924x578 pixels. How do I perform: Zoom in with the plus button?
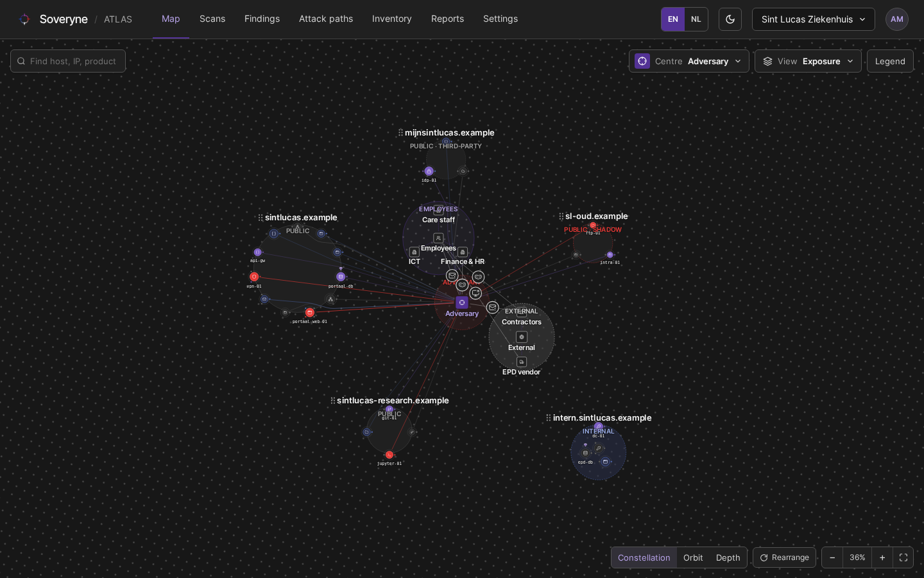(882, 557)
